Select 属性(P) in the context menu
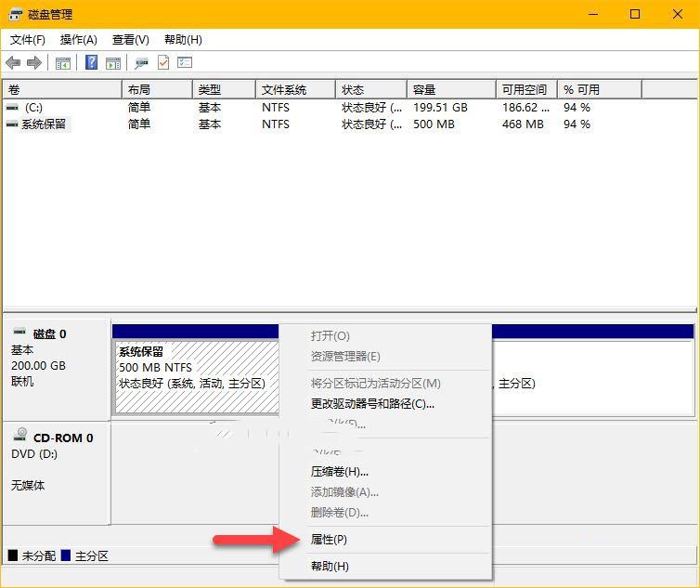 pos(329,540)
